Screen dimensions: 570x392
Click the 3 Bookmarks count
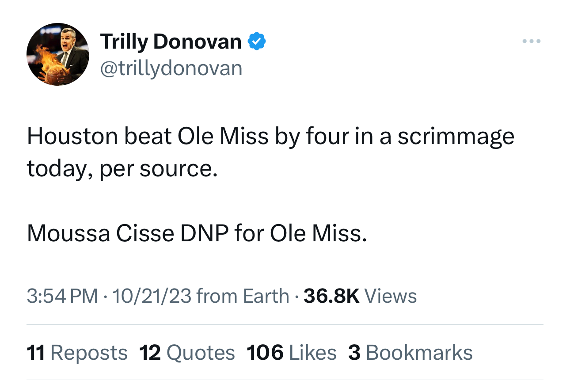(x=410, y=353)
